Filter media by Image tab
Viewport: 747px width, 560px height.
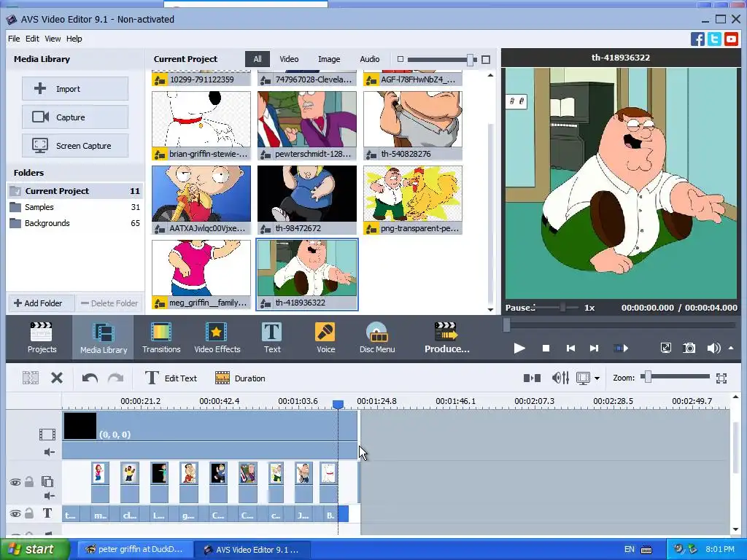(329, 59)
